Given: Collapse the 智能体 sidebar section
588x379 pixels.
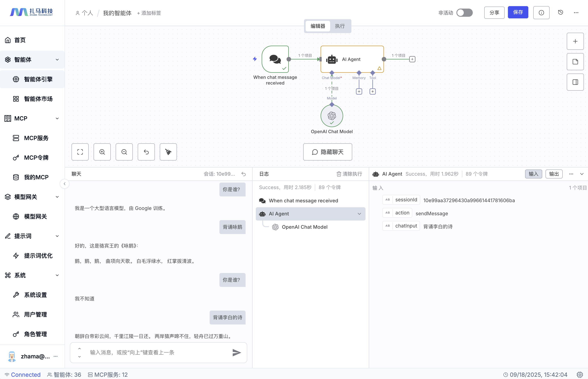Looking at the screenshot, I should click(57, 60).
